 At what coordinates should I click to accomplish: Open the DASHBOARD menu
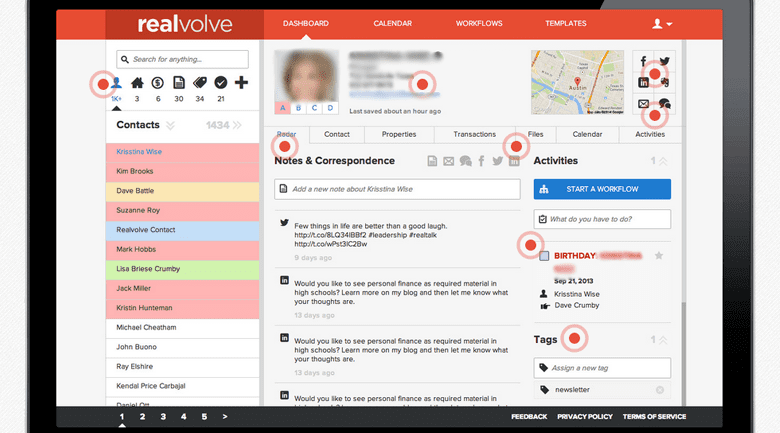click(x=305, y=23)
